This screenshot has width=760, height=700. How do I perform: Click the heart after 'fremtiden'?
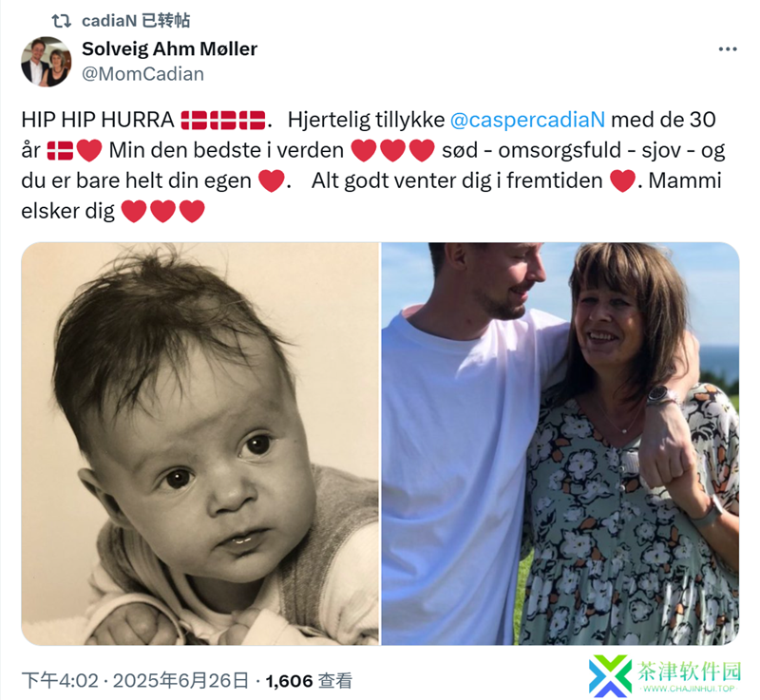pos(622,180)
